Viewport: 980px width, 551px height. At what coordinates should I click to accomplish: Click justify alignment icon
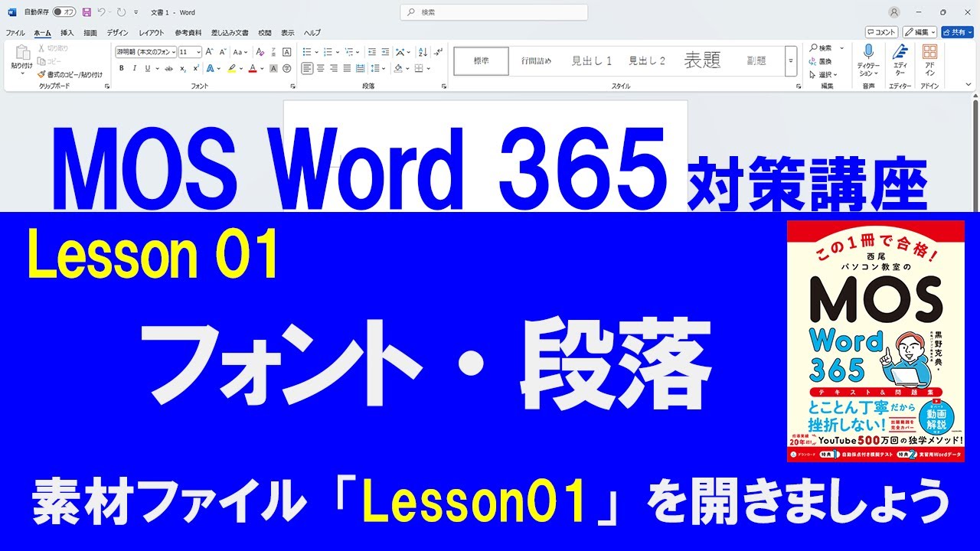pos(347,68)
